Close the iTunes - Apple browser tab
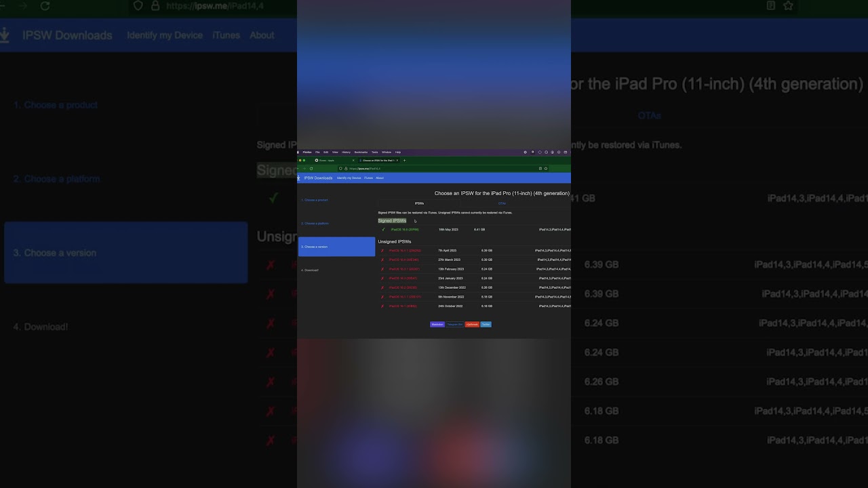This screenshot has height=488, width=868. [x=353, y=161]
